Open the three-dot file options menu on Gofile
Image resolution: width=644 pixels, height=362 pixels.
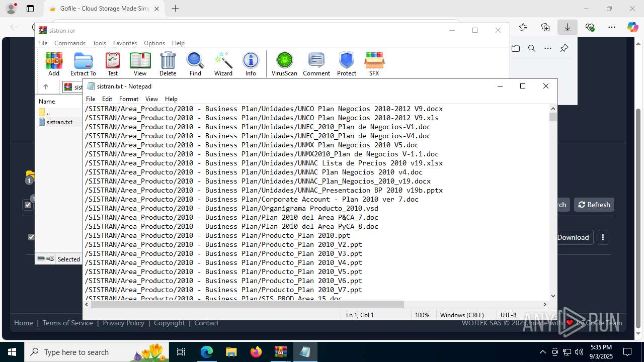(x=603, y=237)
